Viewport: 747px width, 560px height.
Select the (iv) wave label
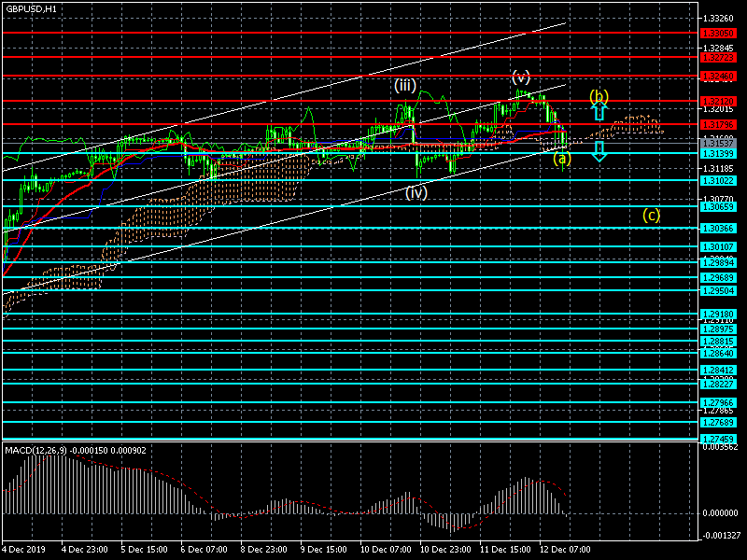pyautogui.click(x=416, y=192)
